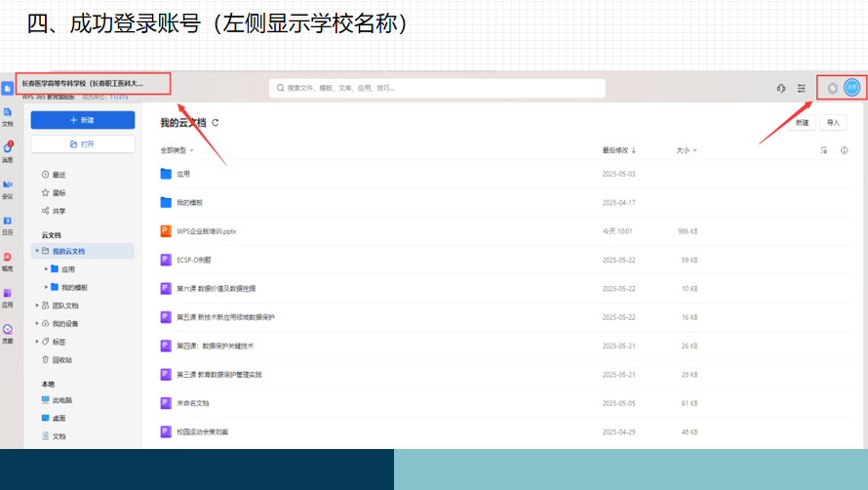Open the settings sliders icon

pyautogui.click(x=801, y=88)
